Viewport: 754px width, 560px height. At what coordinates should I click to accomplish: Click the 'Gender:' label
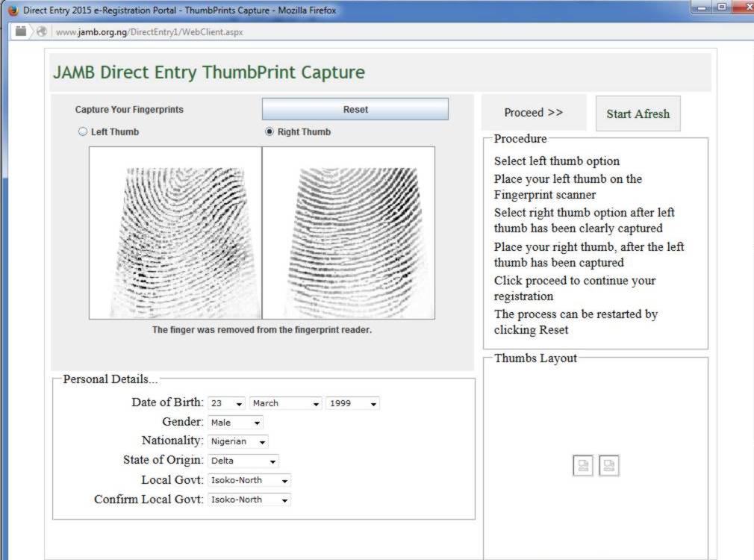[x=183, y=421]
